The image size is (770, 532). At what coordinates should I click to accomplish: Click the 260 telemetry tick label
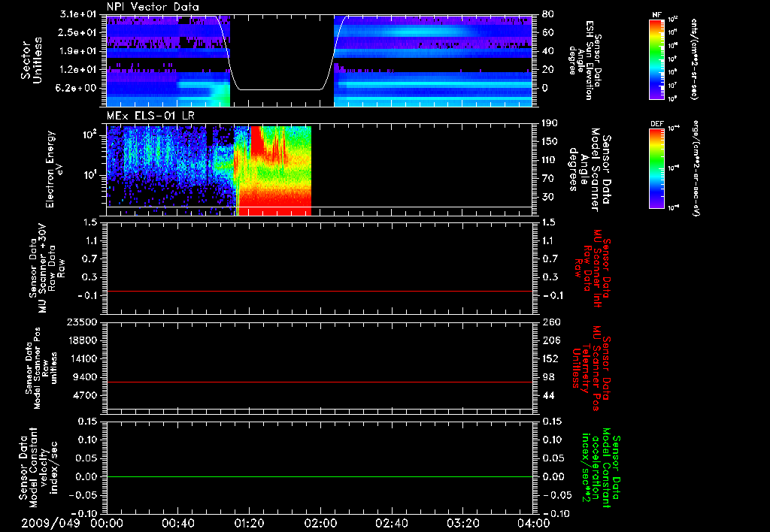(x=550, y=322)
